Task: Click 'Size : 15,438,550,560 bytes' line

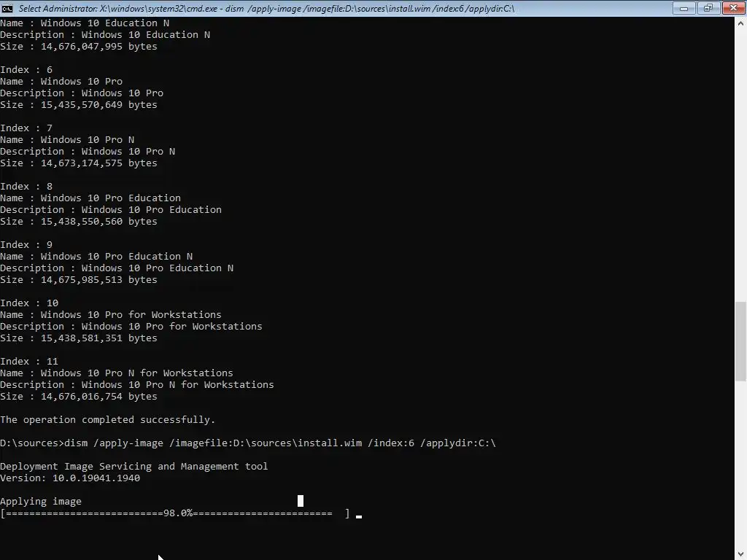Action: tap(79, 222)
